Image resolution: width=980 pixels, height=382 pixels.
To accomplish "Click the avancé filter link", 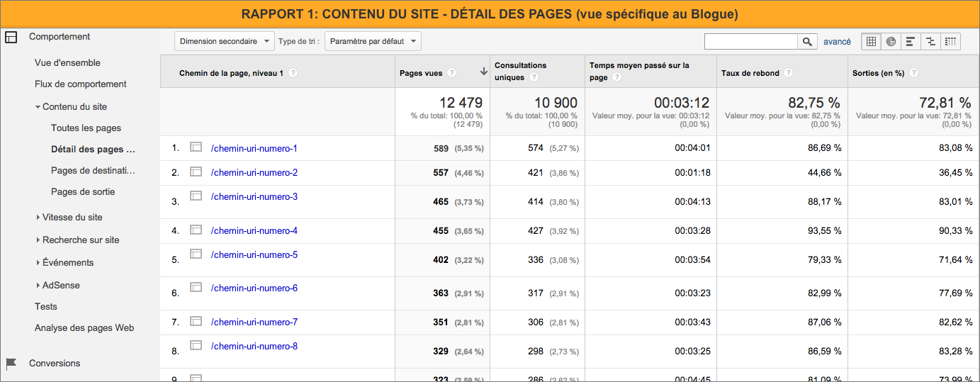I will click(837, 42).
